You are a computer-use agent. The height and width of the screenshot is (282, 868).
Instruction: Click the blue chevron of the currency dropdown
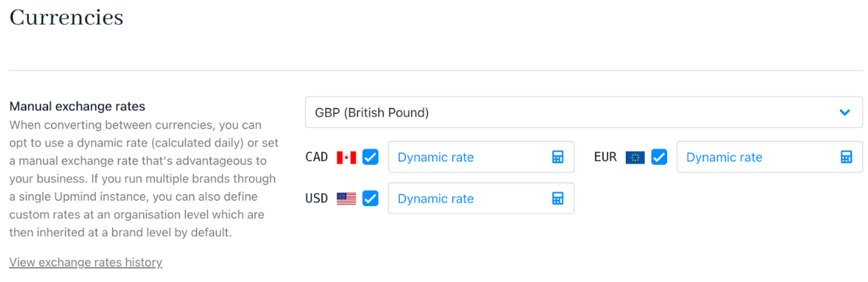(845, 112)
